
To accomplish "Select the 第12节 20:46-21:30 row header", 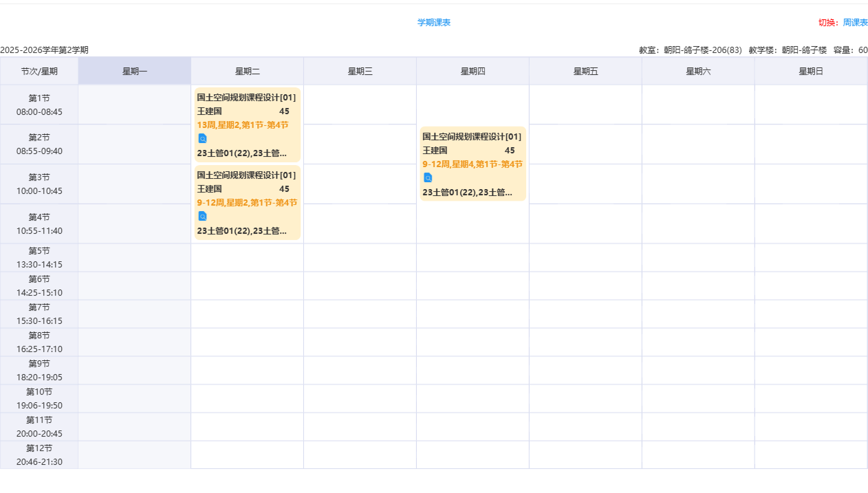I will [39, 455].
